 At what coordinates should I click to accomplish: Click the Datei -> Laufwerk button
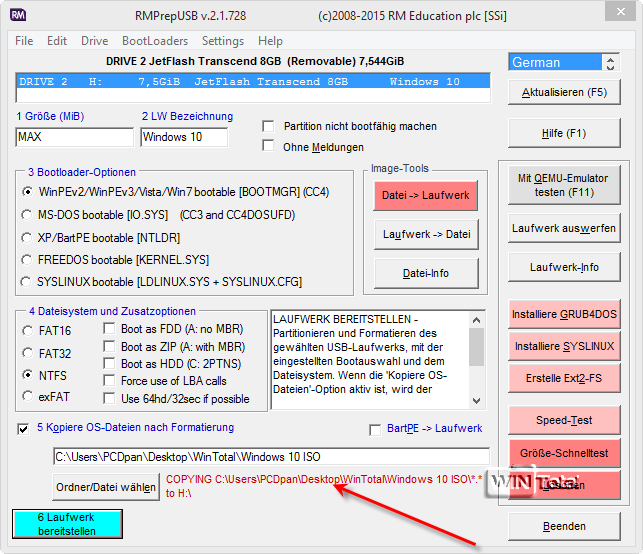(x=426, y=195)
